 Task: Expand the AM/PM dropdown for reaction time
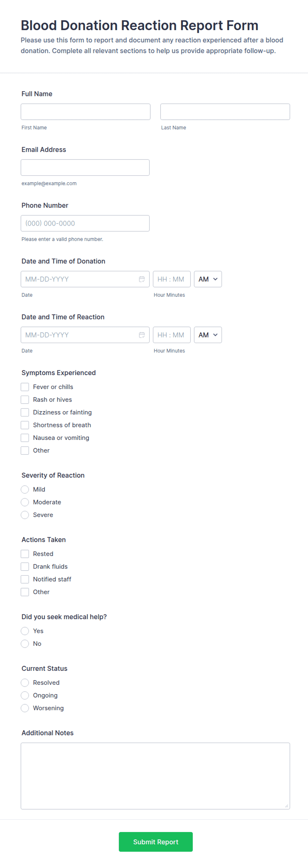coord(208,335)
